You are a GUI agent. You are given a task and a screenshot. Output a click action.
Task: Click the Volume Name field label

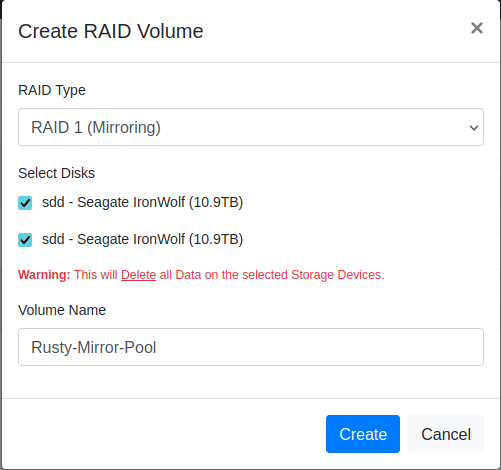pyautogui.click(x=62, y=310)
